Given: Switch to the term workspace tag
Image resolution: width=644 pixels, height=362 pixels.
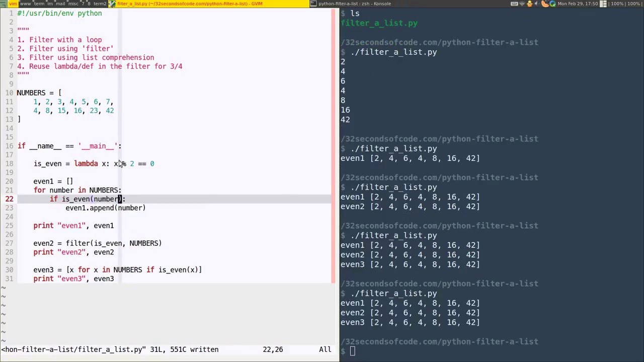Looking at the screenshot, I should [x=39, y=4].
